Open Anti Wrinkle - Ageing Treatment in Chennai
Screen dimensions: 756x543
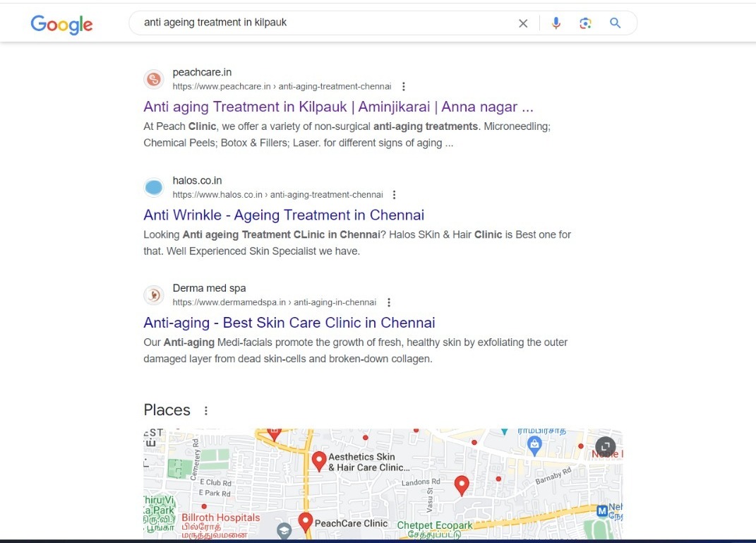coord(284,215)
